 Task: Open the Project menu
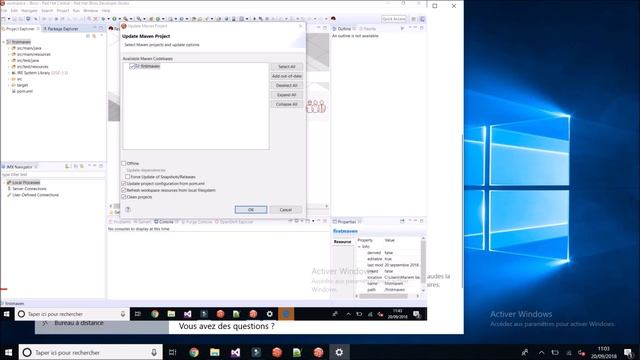tap(63, 11)
